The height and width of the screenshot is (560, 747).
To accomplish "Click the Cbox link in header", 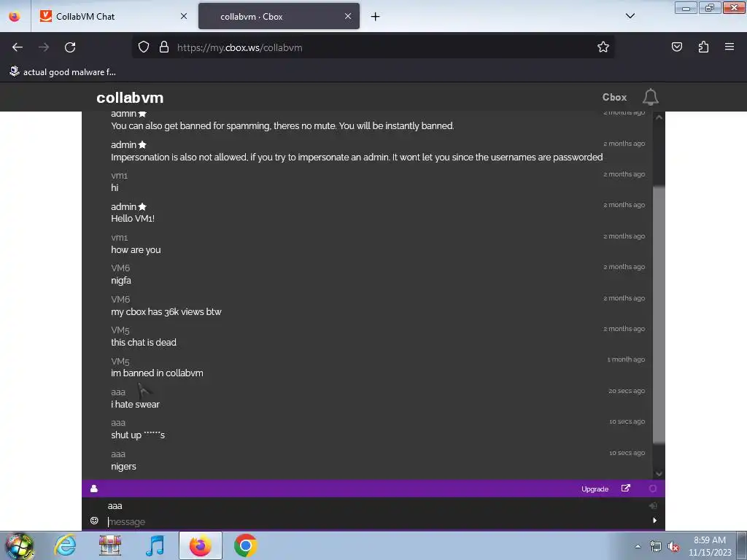I will tap(614, 97).
